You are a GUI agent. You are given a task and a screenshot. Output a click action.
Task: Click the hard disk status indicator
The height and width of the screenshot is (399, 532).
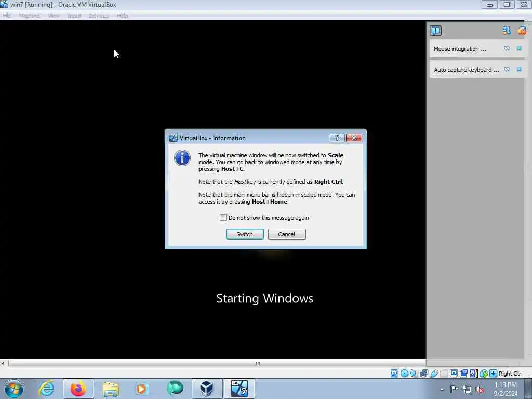point(394,373)
